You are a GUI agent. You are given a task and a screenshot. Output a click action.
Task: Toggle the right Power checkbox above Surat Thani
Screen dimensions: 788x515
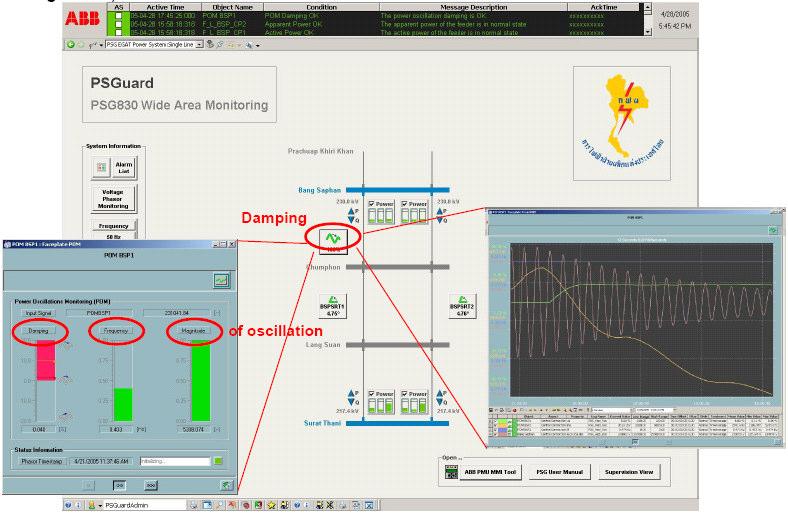(405, 394)
